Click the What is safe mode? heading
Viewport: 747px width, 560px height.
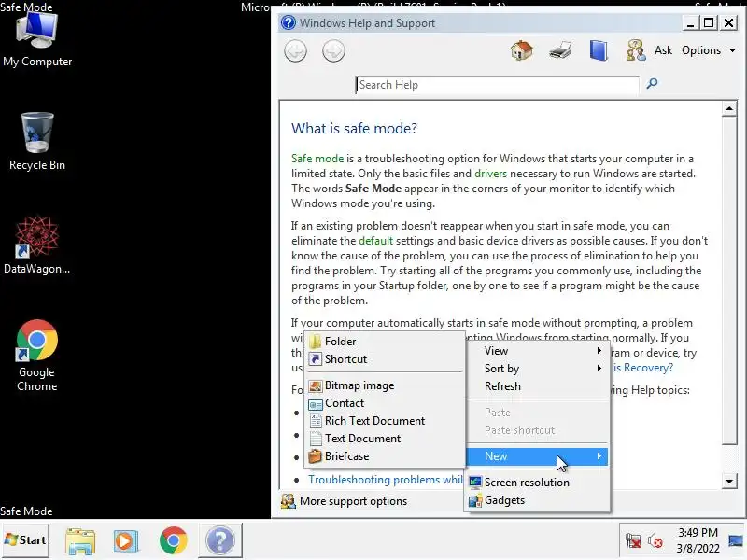click(x=354, y=129)
